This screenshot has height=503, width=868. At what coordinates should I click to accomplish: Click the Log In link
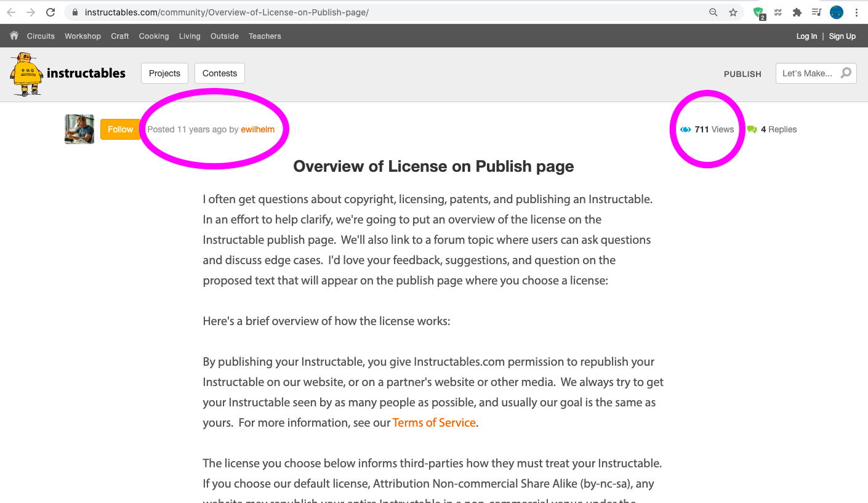pyautogui.click(x=806, y=36)
